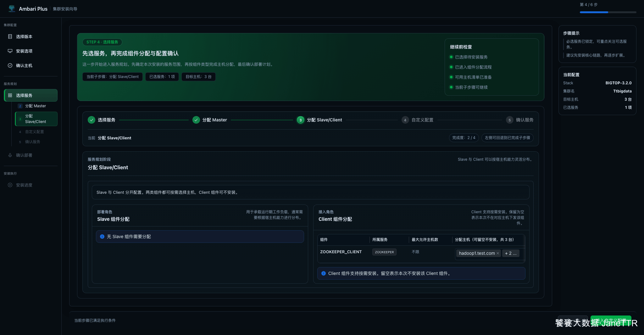This screenshot has height=335, width=644.
Task: Click the 不限 max hosts cell
Action: pos(415,252)
